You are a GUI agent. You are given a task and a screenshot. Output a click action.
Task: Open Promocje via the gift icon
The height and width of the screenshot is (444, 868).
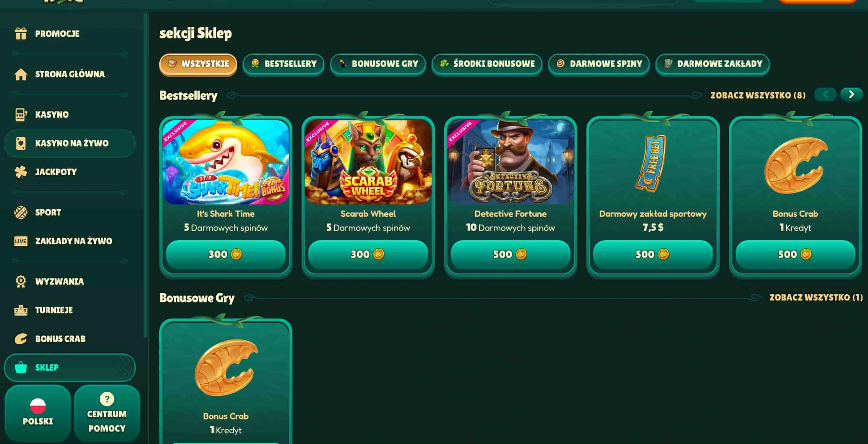(x=21, y=34)
